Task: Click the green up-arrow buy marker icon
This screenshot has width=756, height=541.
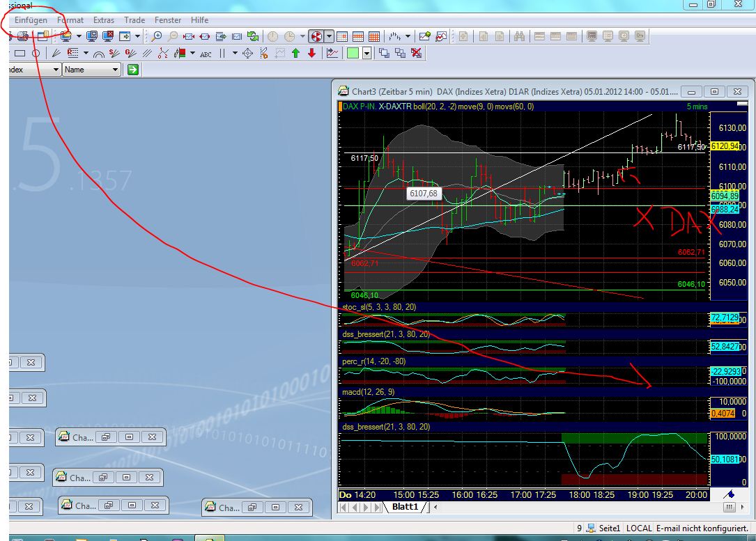Action: [295, 53]
